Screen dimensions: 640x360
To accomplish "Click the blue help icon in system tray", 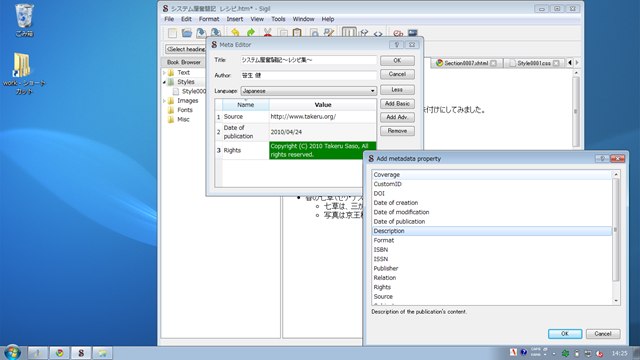I will click(x=524, y=352).
